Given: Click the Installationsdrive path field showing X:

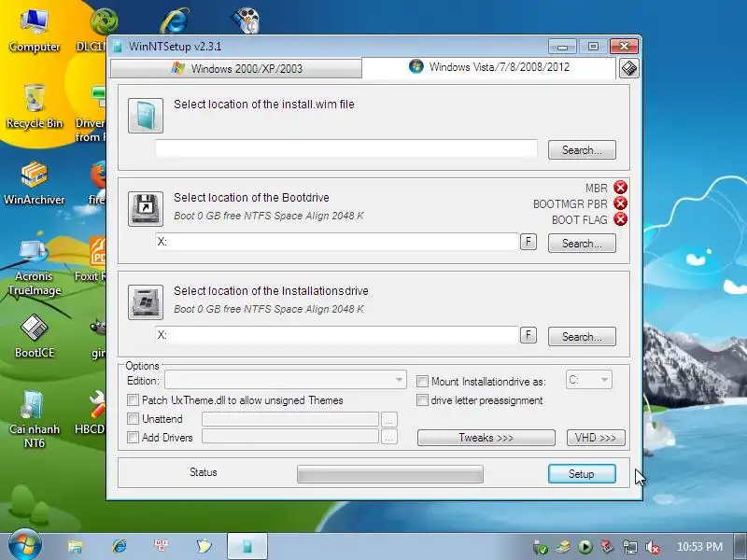Looking at the screenshot, I should 337,335.
